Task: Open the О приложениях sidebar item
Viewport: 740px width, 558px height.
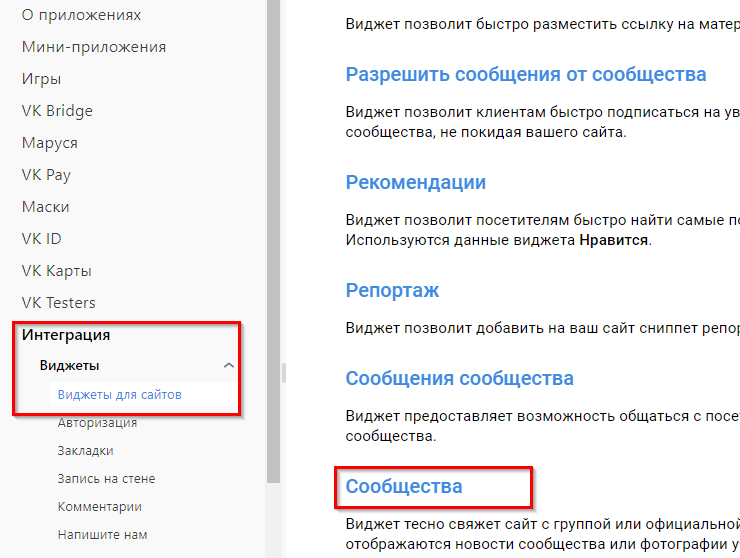Action: (81, 15)
